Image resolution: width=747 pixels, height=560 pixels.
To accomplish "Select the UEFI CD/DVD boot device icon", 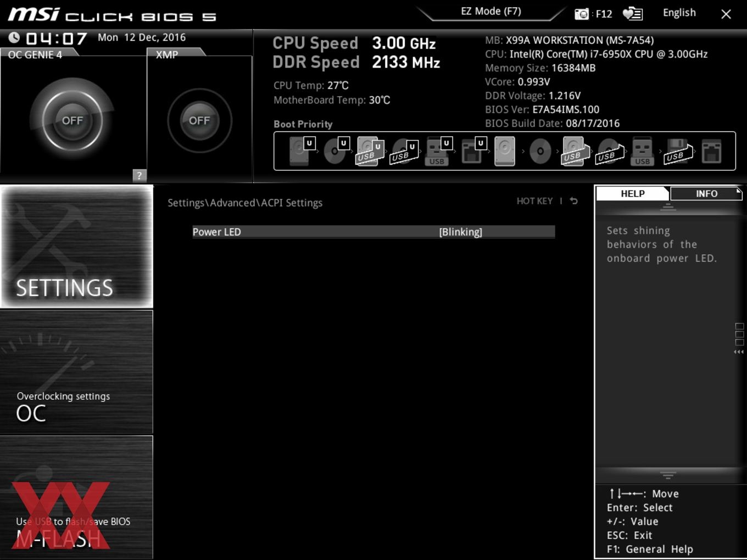I will click(x=336, y=151).
